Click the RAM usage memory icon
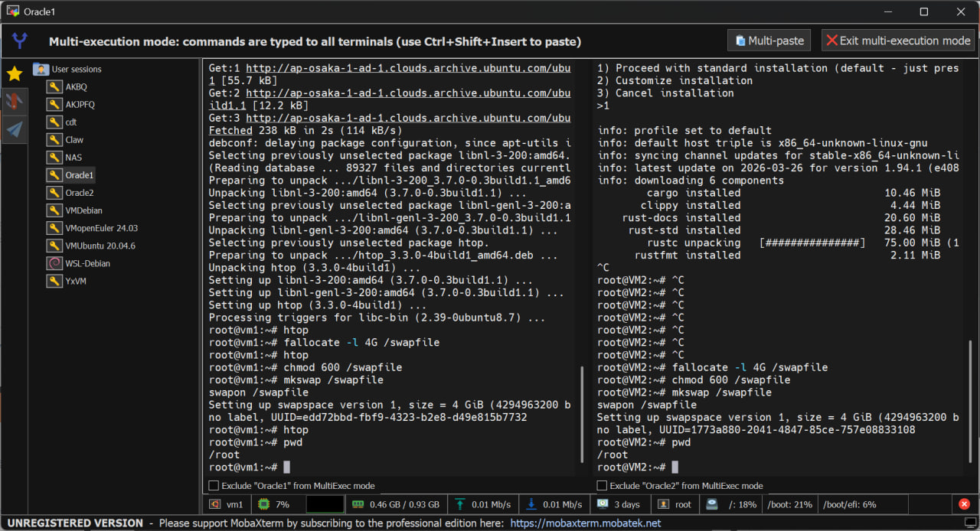The width and height of the screenshot is (980, 531). click(x=358, y=504)
